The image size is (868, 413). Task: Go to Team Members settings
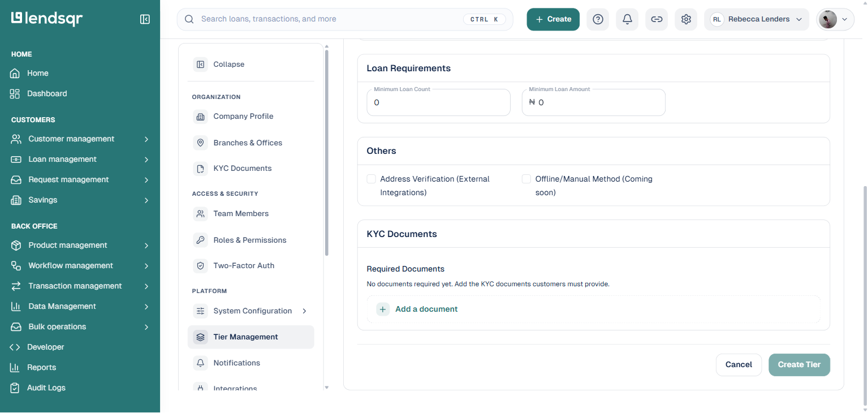click(x=251, y=214)
